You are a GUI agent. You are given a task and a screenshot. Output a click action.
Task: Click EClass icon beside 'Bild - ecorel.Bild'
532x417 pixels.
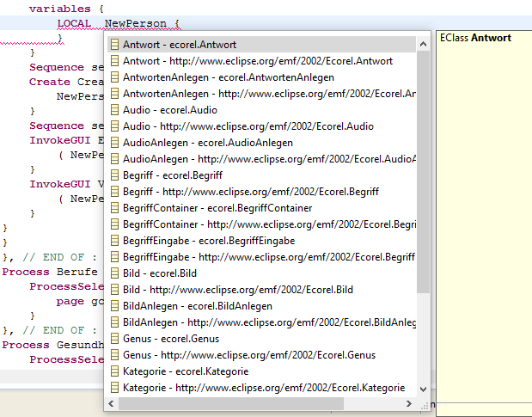tap(114, 273)
